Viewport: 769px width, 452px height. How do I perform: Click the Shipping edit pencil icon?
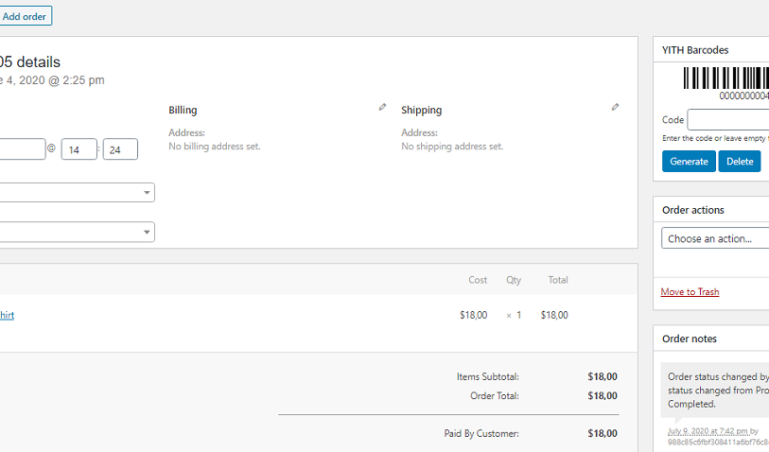(x=615, y=107)
